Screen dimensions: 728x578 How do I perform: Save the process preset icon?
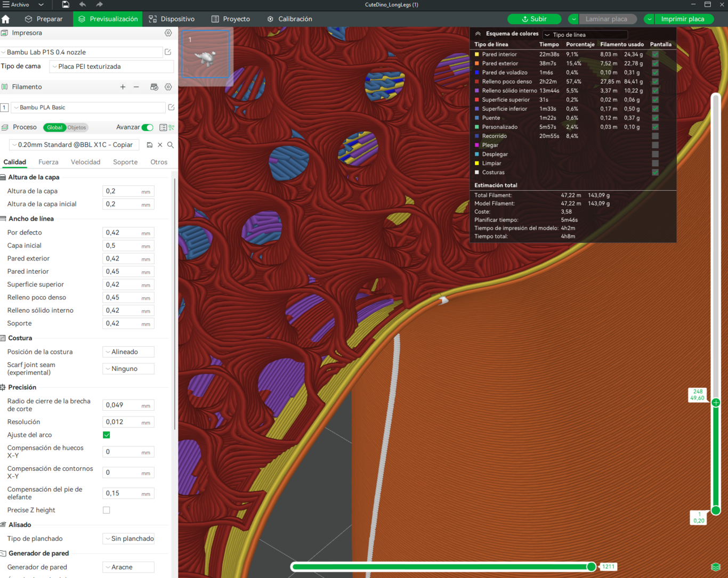click(149, 145)
